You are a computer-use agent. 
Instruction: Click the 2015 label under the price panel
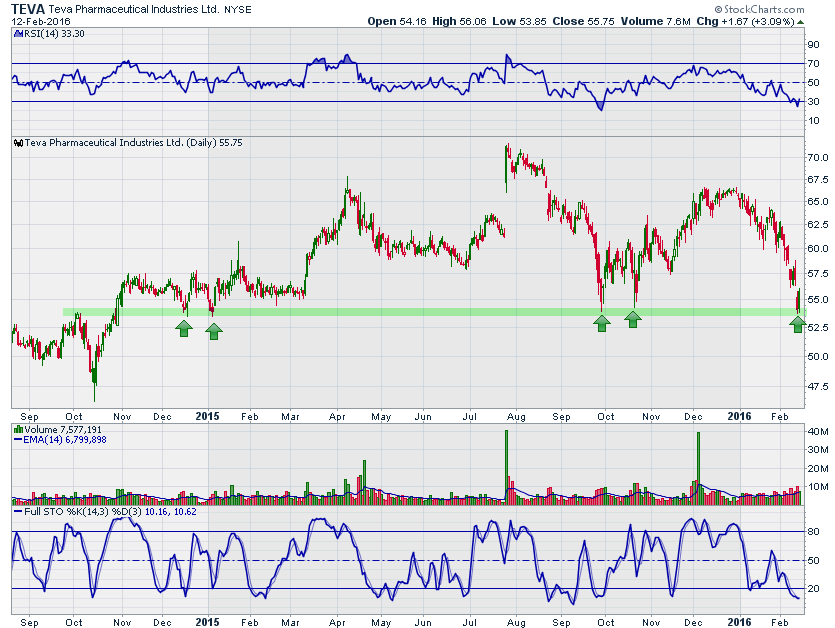click(x=207, y=417)
